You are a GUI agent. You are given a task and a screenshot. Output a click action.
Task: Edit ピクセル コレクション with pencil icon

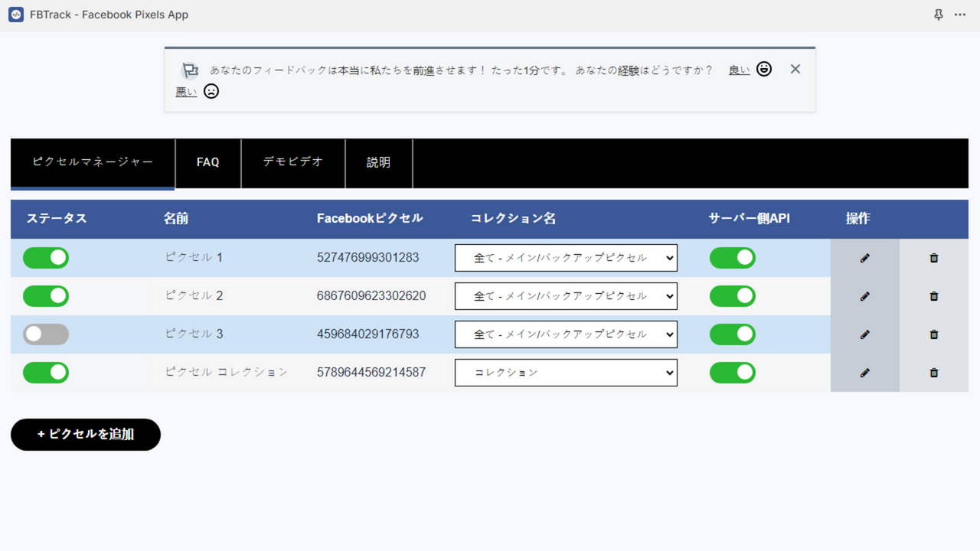(865, 373)
